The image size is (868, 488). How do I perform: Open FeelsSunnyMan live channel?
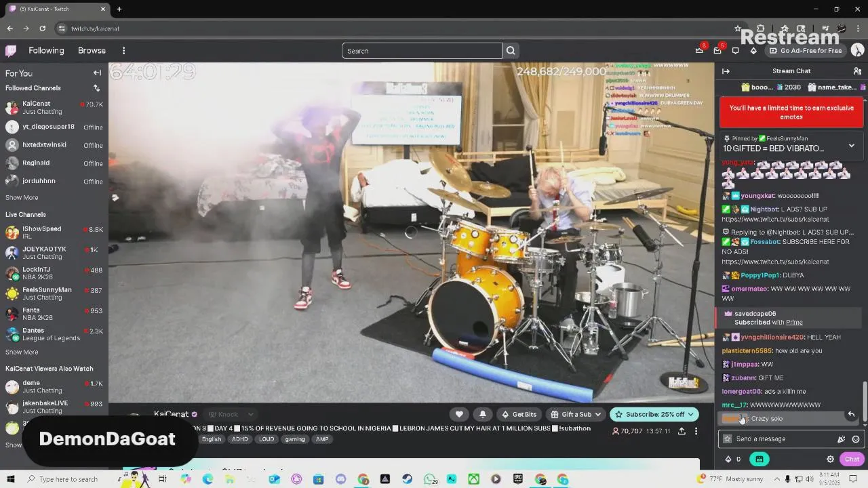click(x=54, y=293)
